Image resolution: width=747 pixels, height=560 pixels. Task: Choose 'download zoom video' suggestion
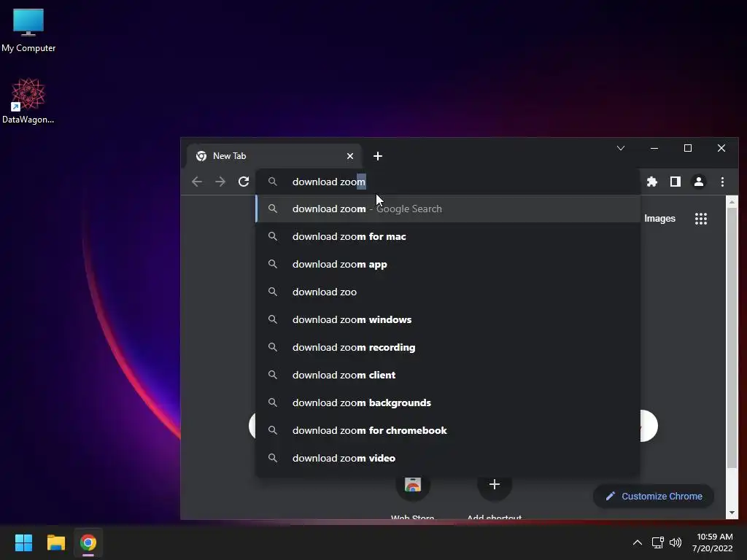click(448, 458)
